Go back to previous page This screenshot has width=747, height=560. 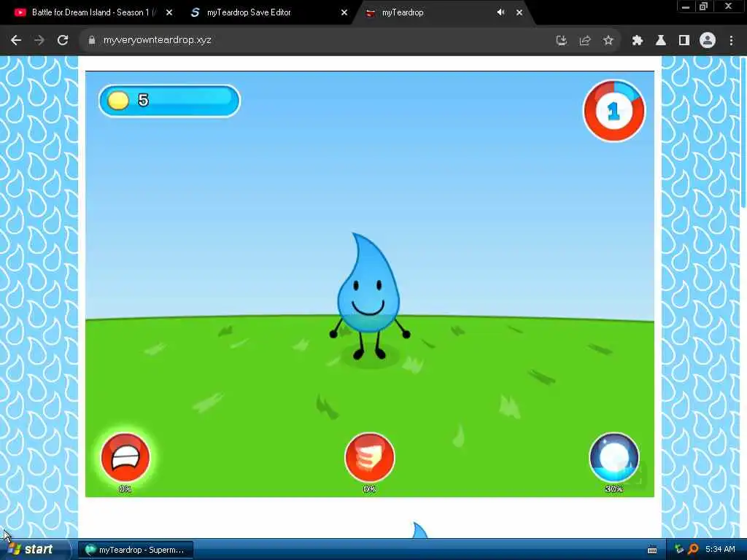(x=16, y=41)
